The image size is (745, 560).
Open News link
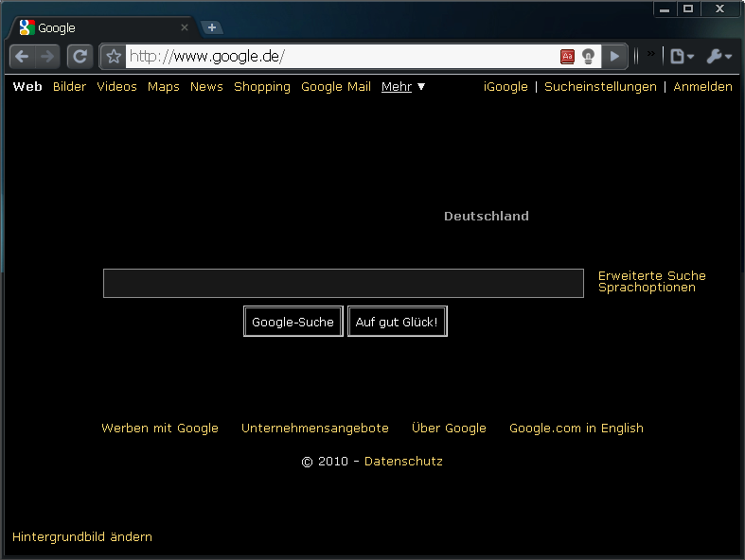[206, 87]
